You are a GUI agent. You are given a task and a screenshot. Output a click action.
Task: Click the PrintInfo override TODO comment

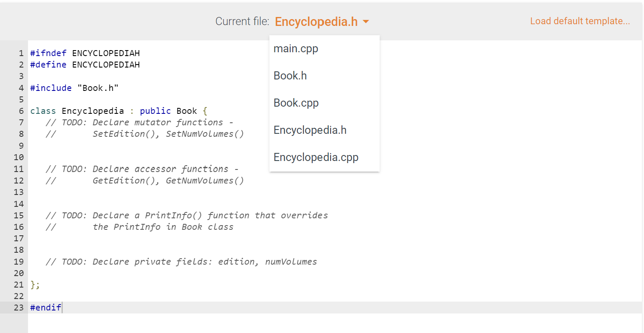tap(186, 215)
